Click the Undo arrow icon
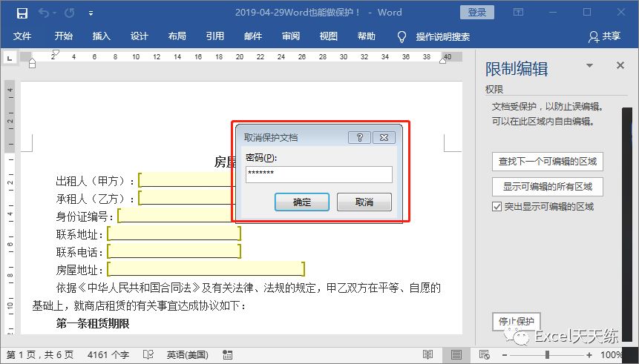 pyautogui.click(x=43, y=13)
